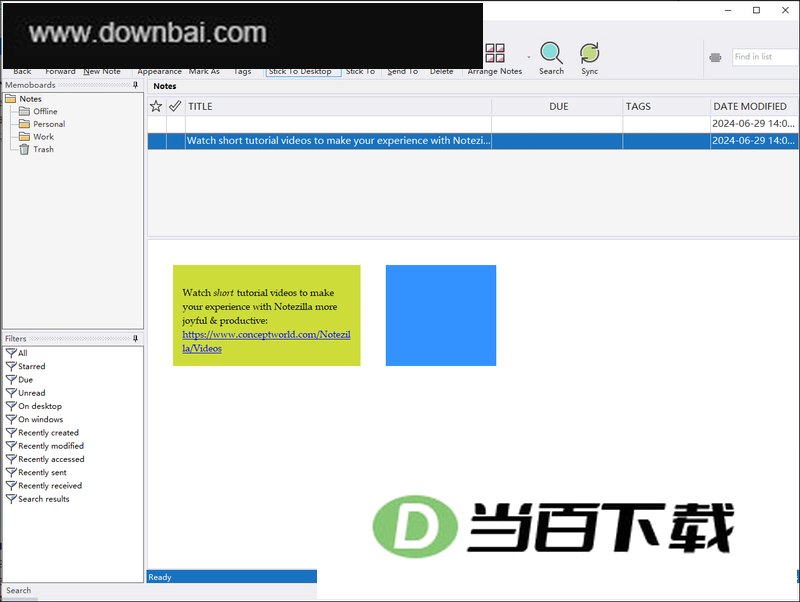Click the funnel icon beside Recently modified
Viewport: 800px width, 602px height.
pos(11,445)
